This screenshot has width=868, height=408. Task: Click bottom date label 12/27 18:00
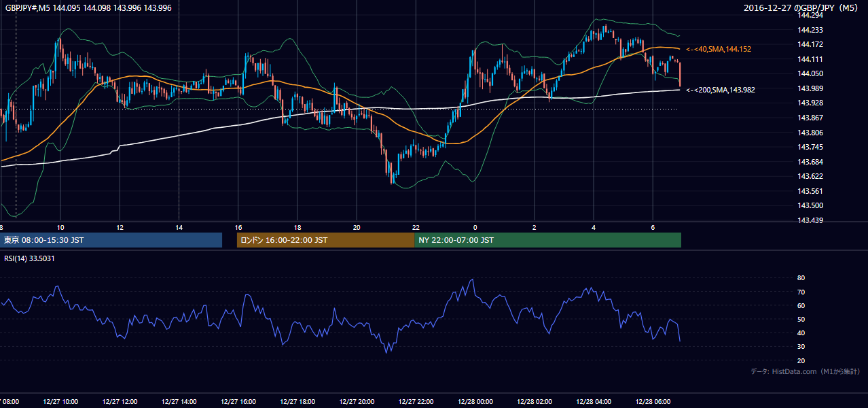tap(297, 402)
